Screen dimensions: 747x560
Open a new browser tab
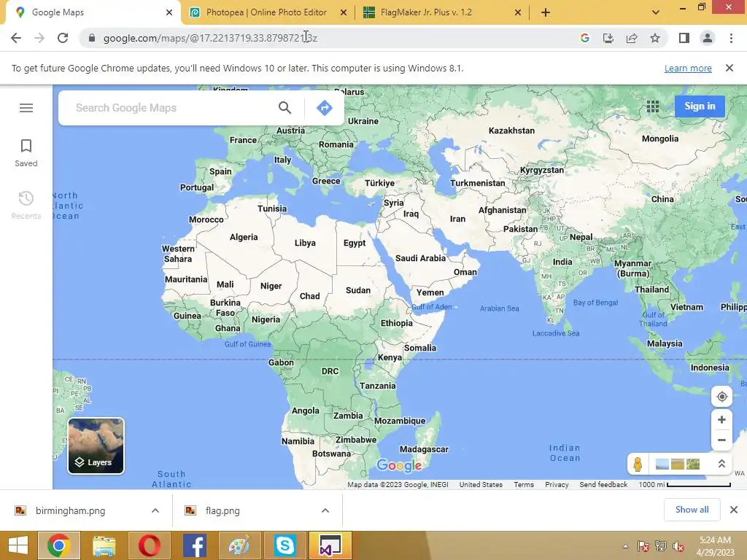(546, 13)
